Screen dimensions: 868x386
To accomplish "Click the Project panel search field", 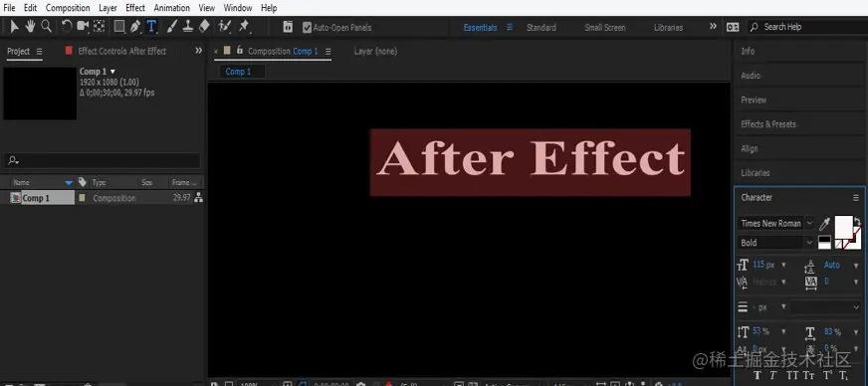I will (x=103, y=160).
